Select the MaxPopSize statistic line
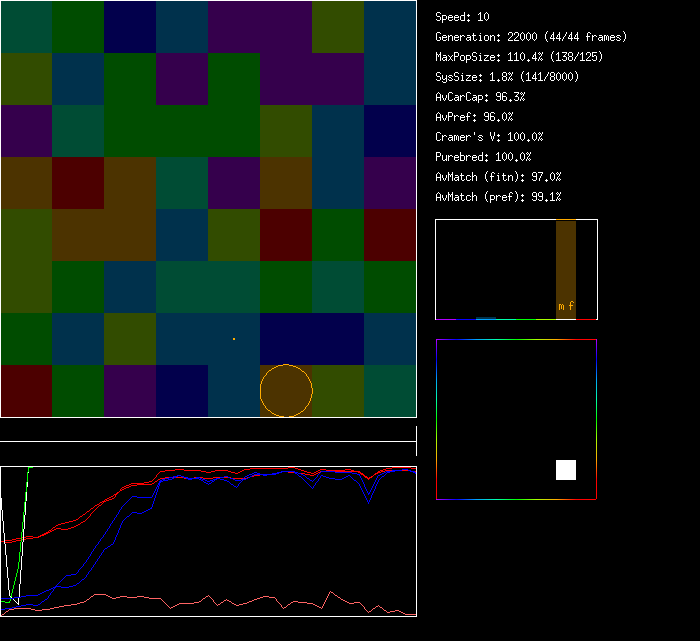This screenshot has width=700, height=641. [x=519, y=57]
